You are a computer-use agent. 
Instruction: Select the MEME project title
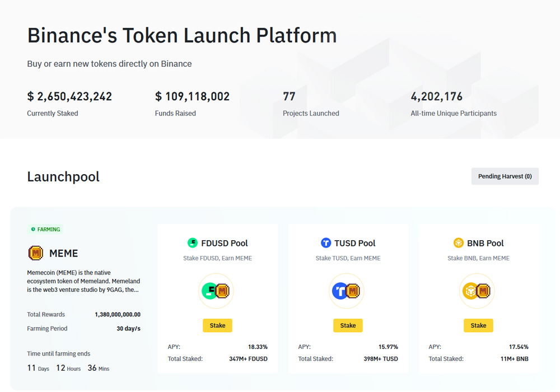pyautogui.click(x=62, y=253)
